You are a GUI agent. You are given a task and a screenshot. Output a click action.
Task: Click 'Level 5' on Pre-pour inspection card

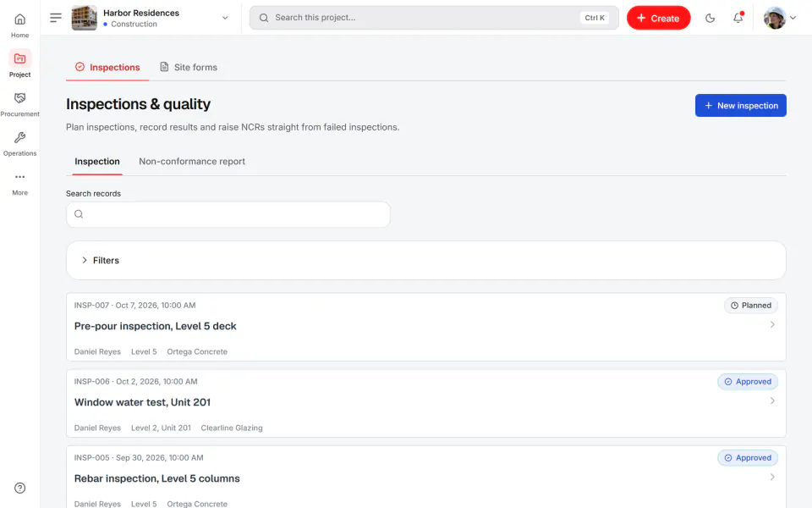(x=144, y=351)
